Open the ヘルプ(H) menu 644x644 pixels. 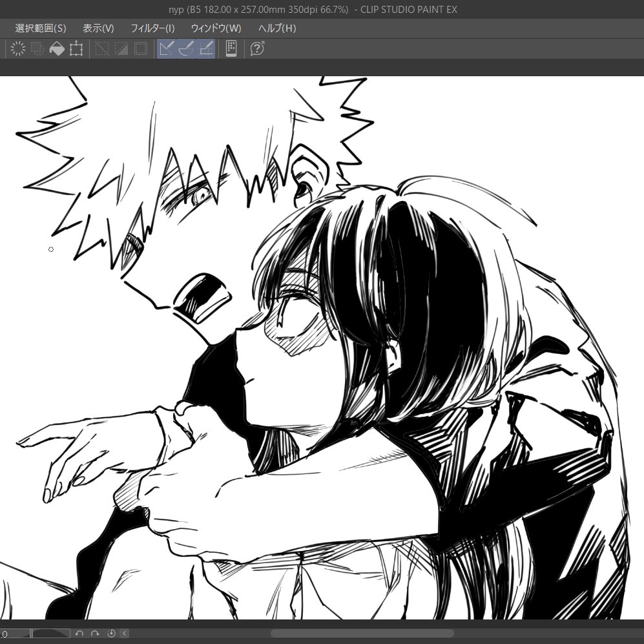[x=277, y=28]
